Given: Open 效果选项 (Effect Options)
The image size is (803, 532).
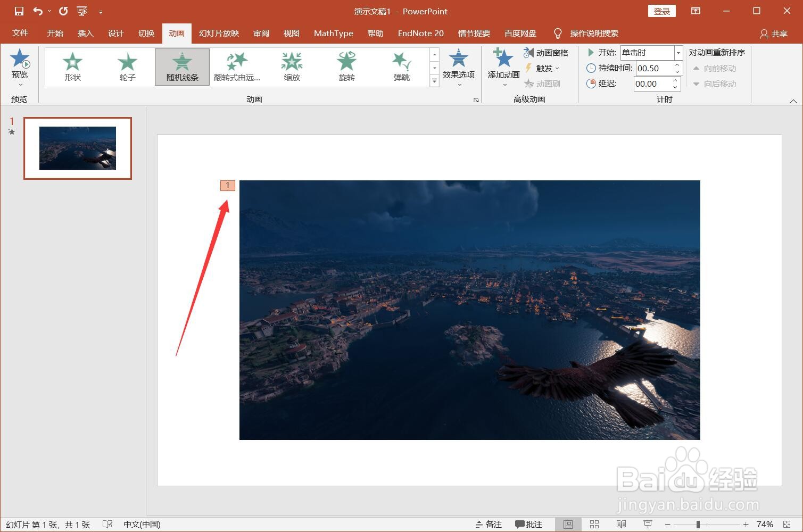Looking at the screenshot, I should [x=459, y=67].
